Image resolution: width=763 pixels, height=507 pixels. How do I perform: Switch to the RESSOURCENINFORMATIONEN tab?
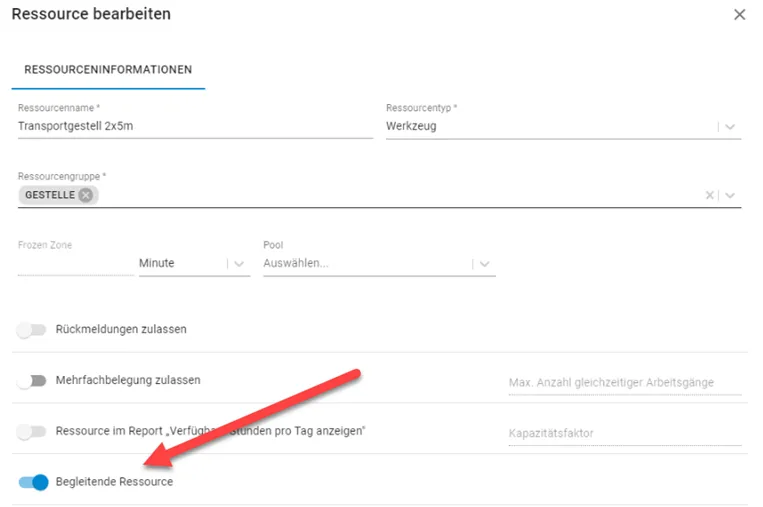coord(108,70)
